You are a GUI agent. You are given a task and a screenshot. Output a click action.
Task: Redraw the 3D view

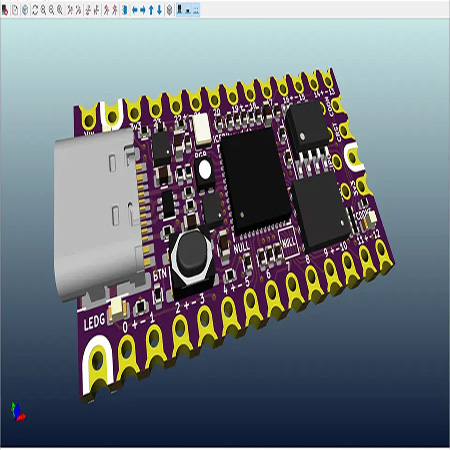(x=35, y=10)
